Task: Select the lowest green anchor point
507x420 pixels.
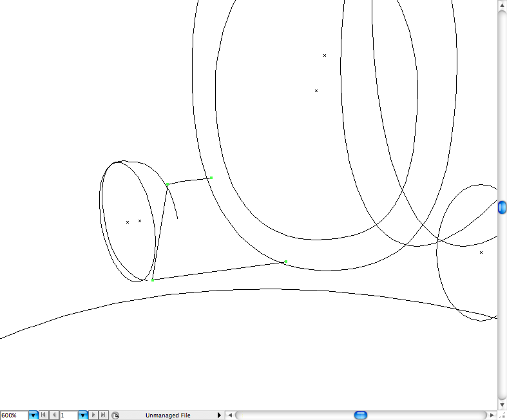Action: (153, 280)
